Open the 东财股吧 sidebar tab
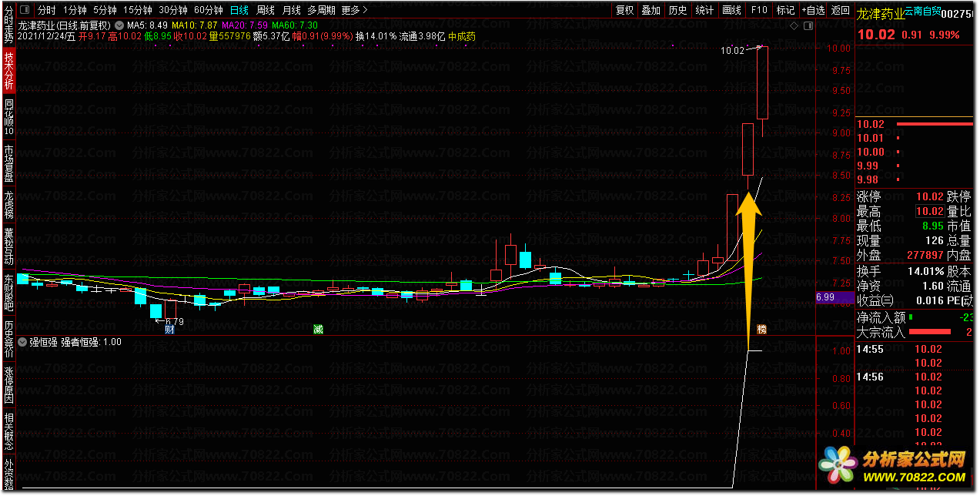Screen dimensions: 980x496 [8, 293]
